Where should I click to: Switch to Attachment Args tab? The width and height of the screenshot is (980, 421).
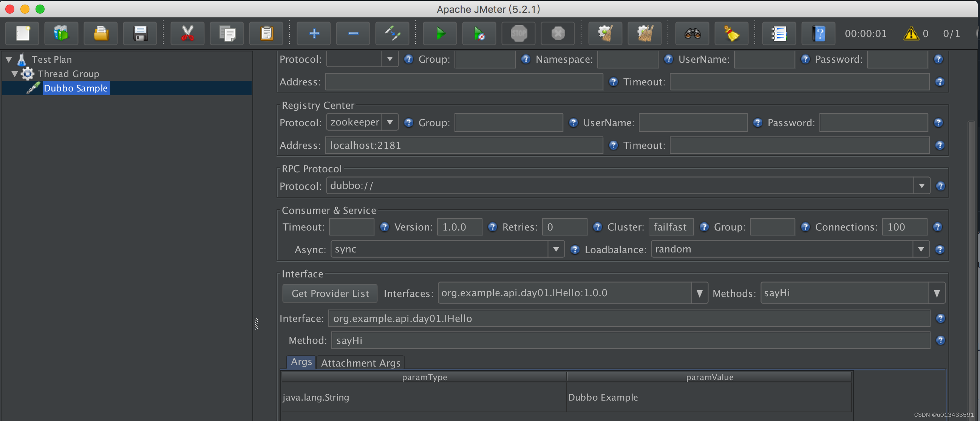coord(361,363)
